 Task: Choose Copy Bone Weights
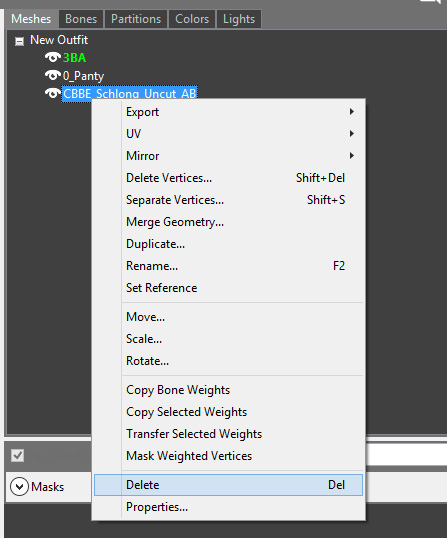[228, 390]
